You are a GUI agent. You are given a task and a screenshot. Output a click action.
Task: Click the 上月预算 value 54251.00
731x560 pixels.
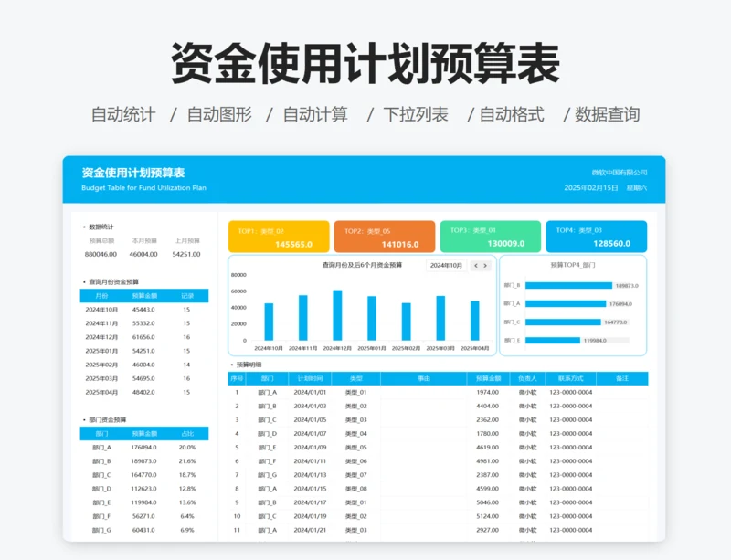coord(186,254)
